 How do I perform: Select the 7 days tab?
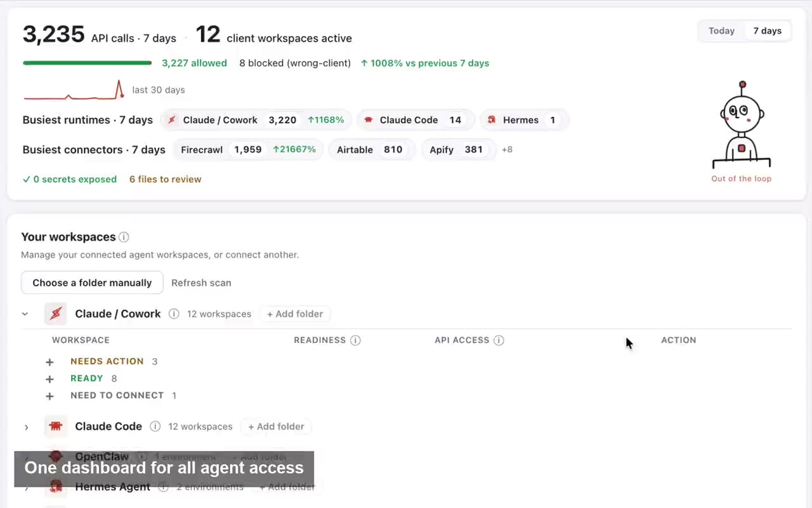(767, 30)
